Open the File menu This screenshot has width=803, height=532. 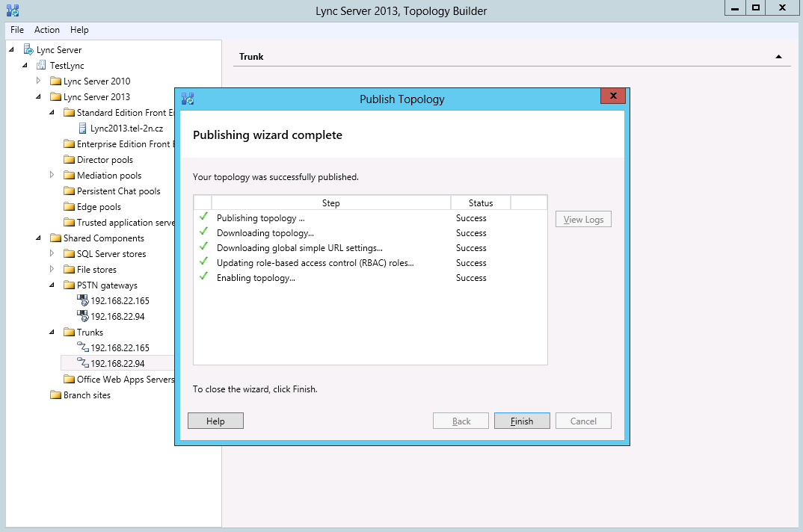pyautogui.click(x=17, y=30)
